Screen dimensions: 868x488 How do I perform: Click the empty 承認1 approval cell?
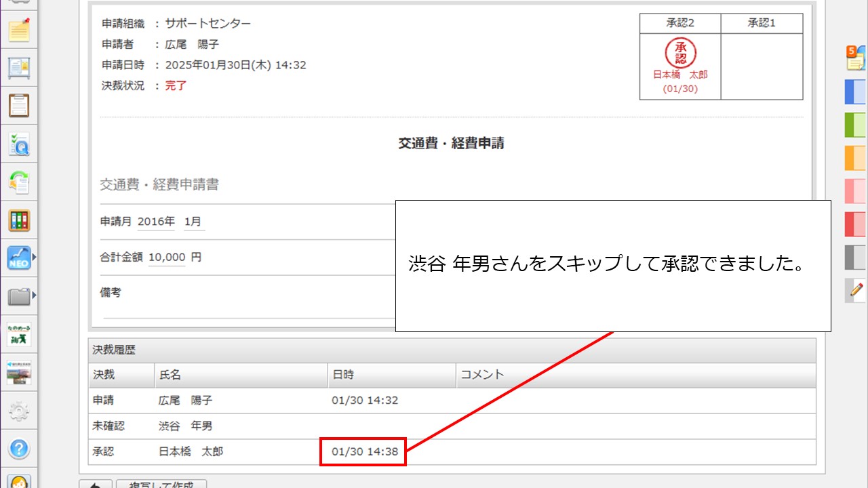[x=762, y=66]
